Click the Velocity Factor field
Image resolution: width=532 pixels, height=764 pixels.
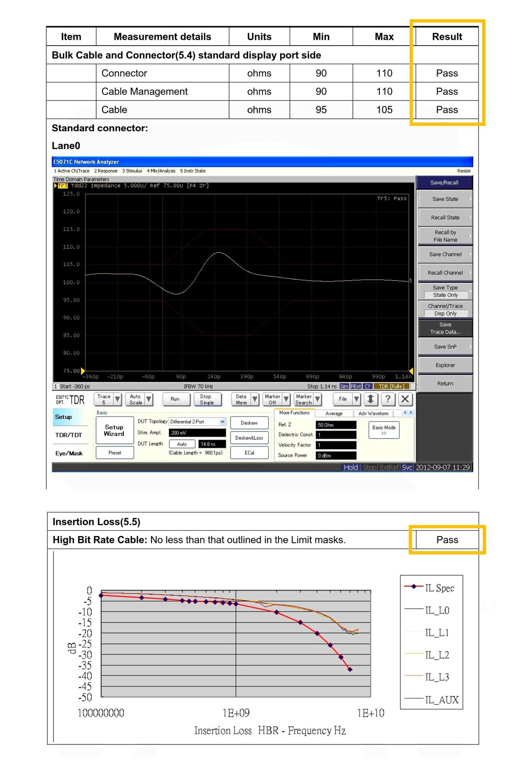(336, 445)
